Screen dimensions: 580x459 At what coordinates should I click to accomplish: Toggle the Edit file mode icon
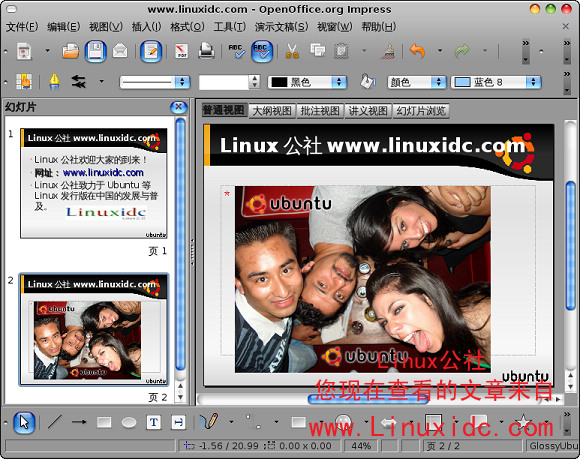151,51
